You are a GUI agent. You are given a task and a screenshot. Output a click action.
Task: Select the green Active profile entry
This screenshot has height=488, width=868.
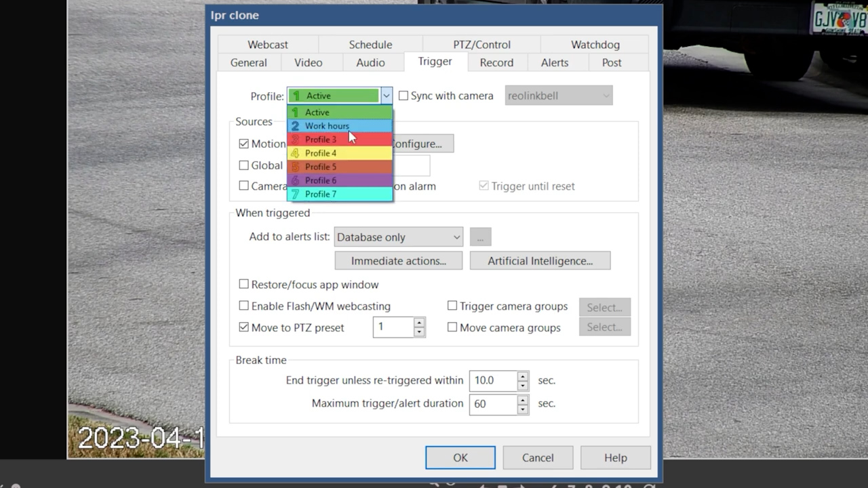[339, 113]
